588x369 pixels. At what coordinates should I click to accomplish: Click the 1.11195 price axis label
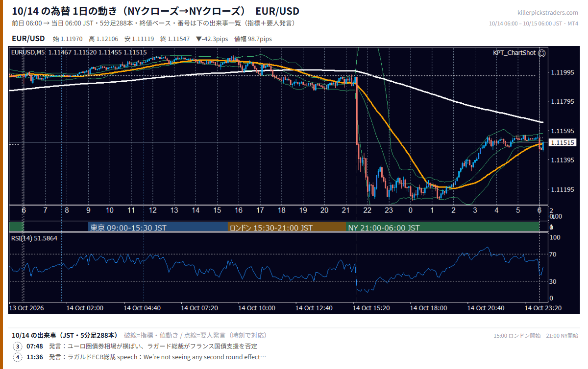(563, 190)
